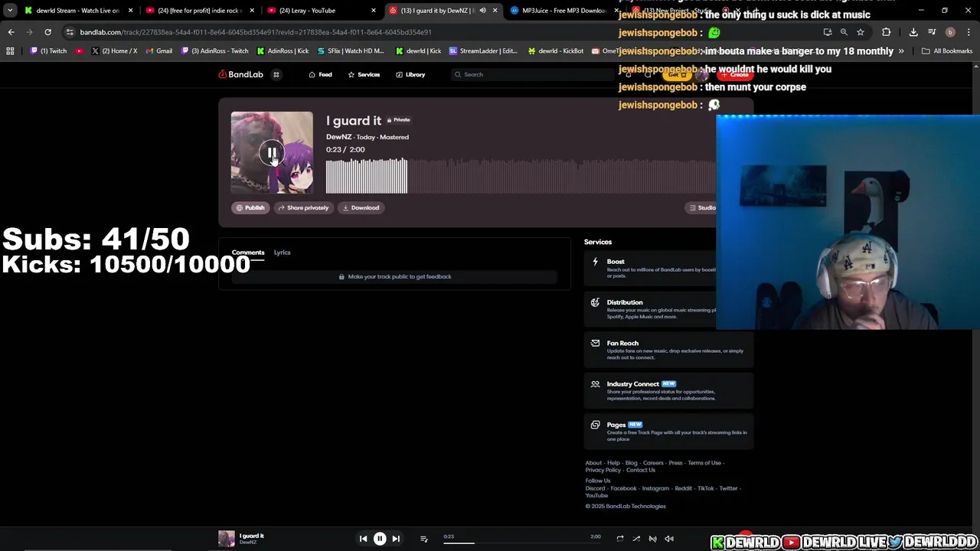980x551 pixels.
Task: Publish the track
Action: (x=250, y=207)
